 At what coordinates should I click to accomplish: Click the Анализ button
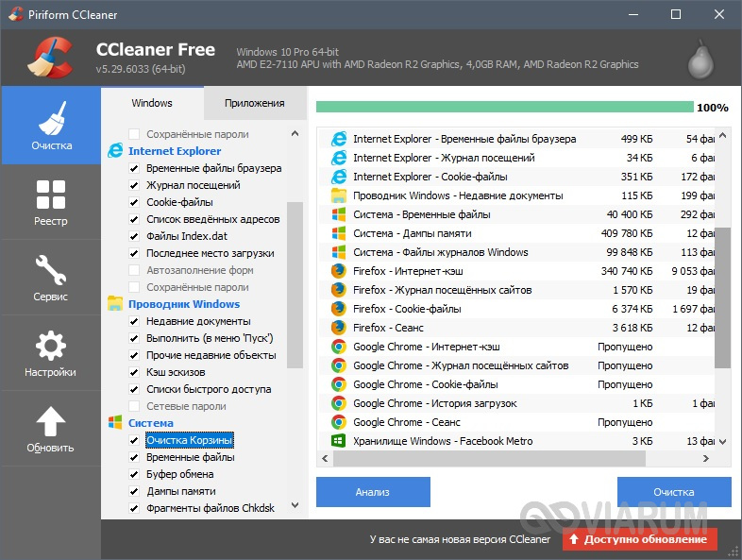[x=373, y=492]
